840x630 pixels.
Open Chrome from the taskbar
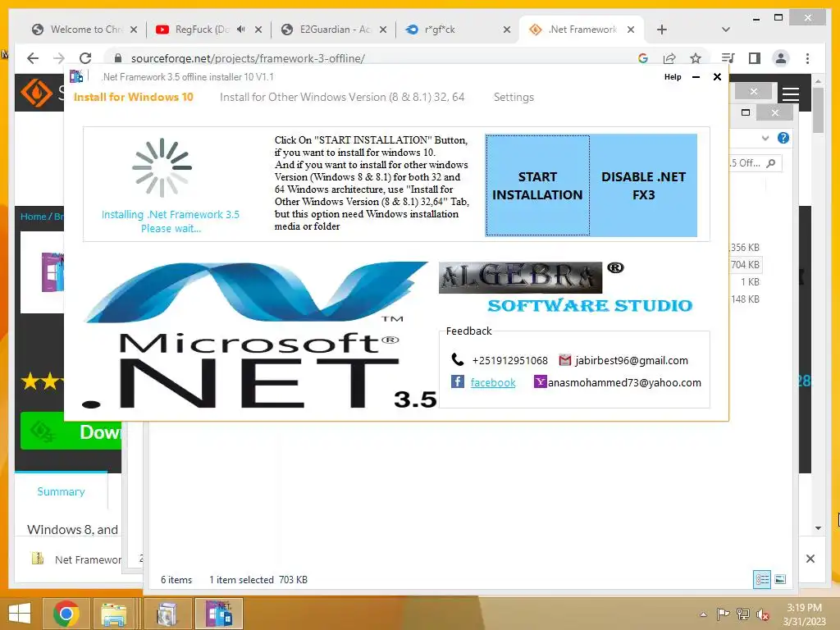pyautogui.click(x=66, y=614)
